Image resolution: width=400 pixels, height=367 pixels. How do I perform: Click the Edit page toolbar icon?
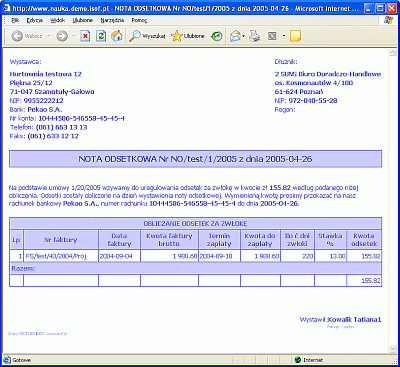pyautogui.click(x=272, y=36)
